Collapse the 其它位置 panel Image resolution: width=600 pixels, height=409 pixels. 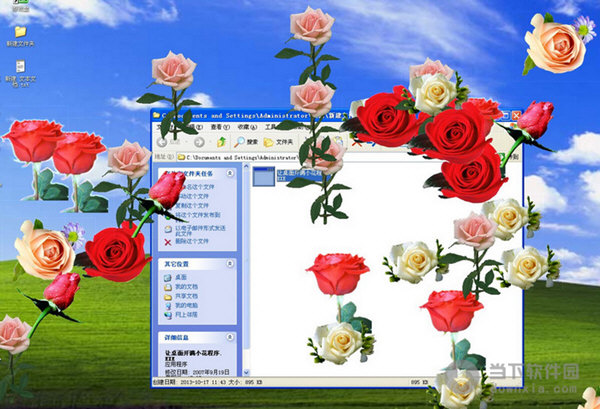(x=230, y=264)
